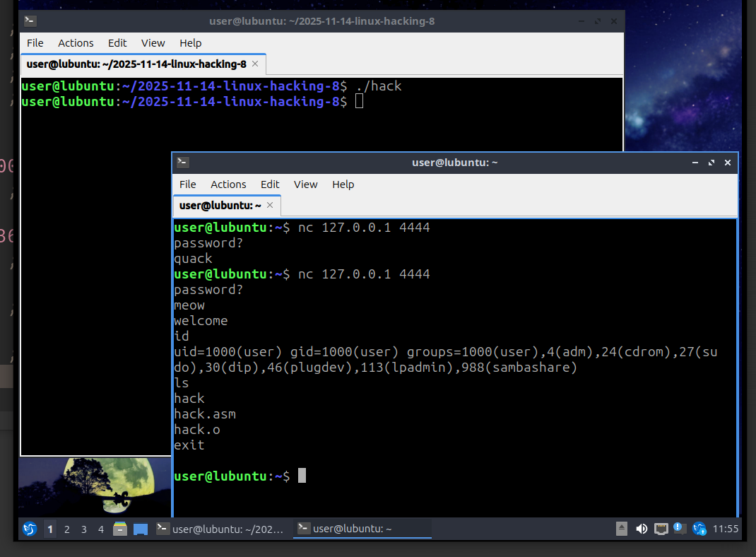Click the network connection tray icon
This screenshot has width=756, height=557.
click(661, 529)
